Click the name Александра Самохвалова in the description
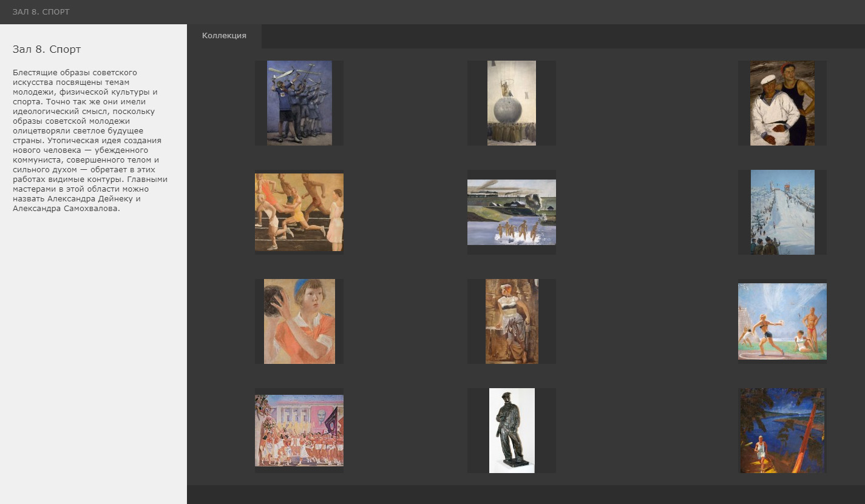865x504 pixels. [x=66, y=209]
